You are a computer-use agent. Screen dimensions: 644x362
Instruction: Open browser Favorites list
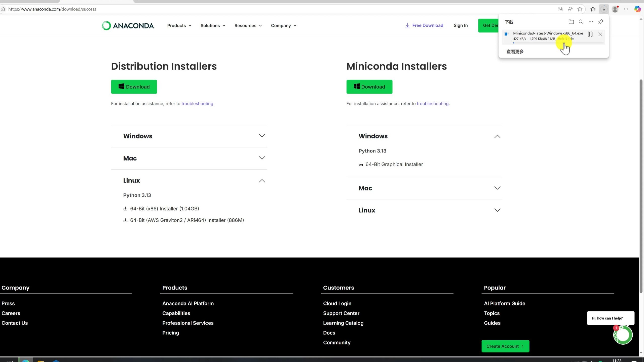593,9
